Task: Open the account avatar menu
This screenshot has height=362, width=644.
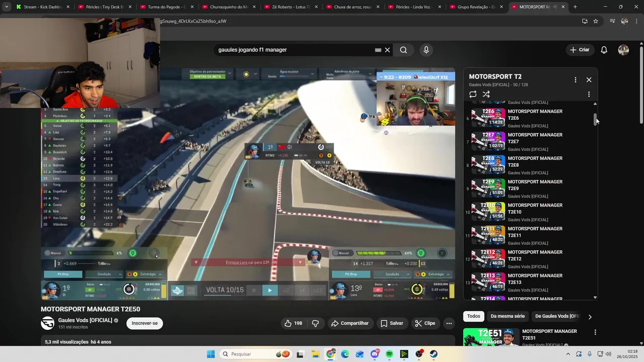Action: 623,50
